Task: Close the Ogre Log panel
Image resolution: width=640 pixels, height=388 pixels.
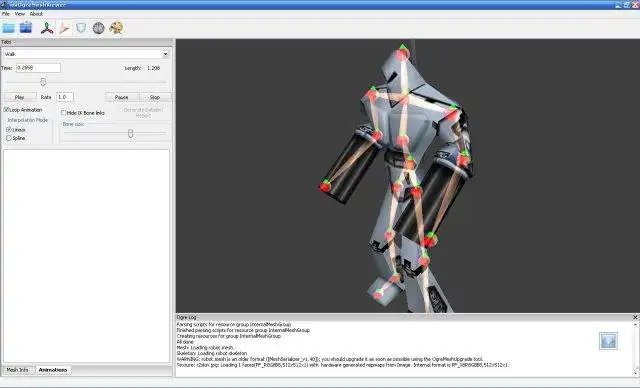Action: click(635, 317)
